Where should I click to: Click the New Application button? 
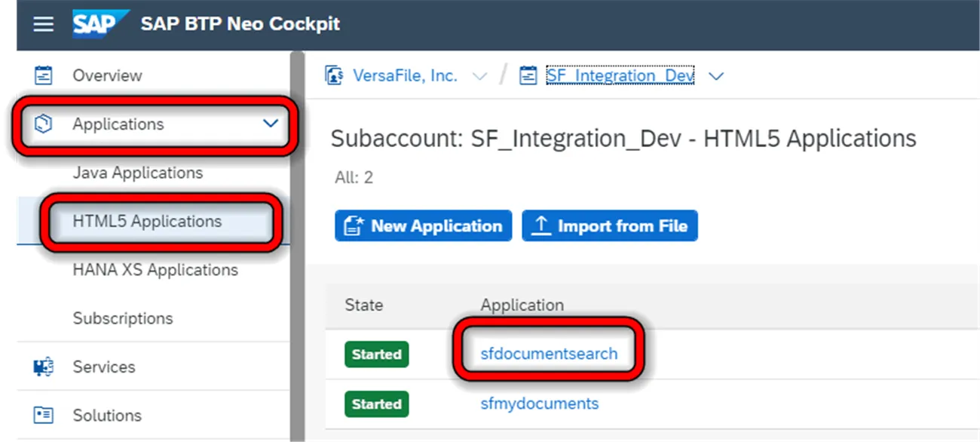tap(424, 226)
